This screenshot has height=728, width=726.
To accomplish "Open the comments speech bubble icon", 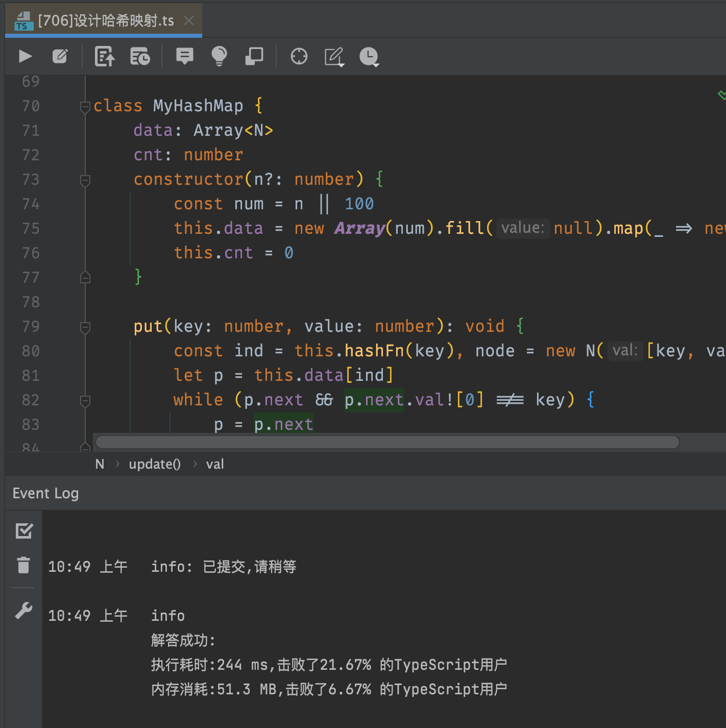I will coord(185,56).
